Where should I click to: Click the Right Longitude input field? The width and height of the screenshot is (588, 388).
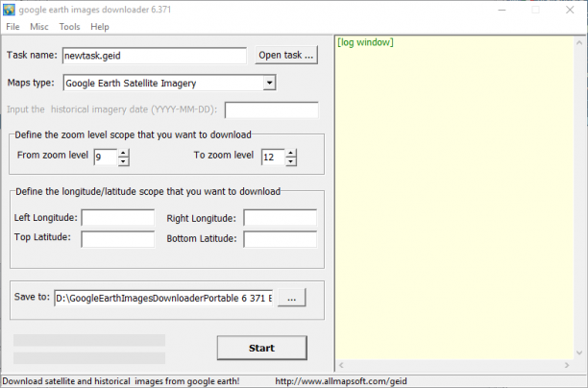coord(281,217)
